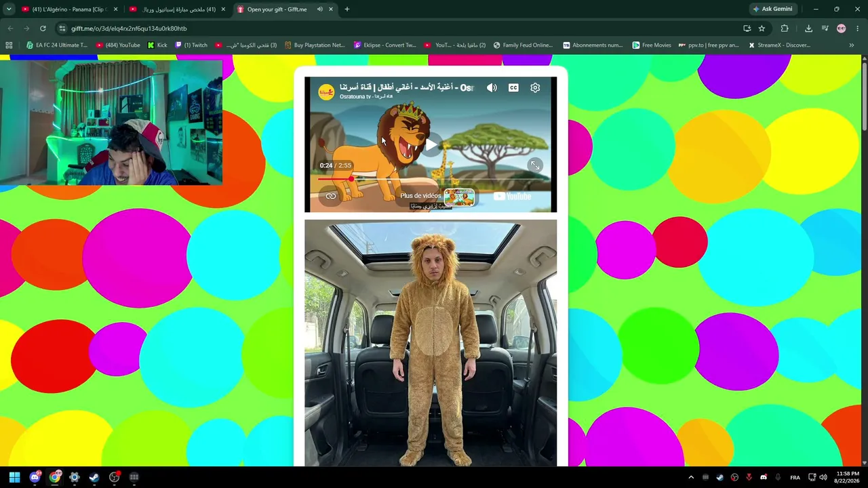
Task: Open the Chrome profile avatar
Action: click(x=842, y=28)
